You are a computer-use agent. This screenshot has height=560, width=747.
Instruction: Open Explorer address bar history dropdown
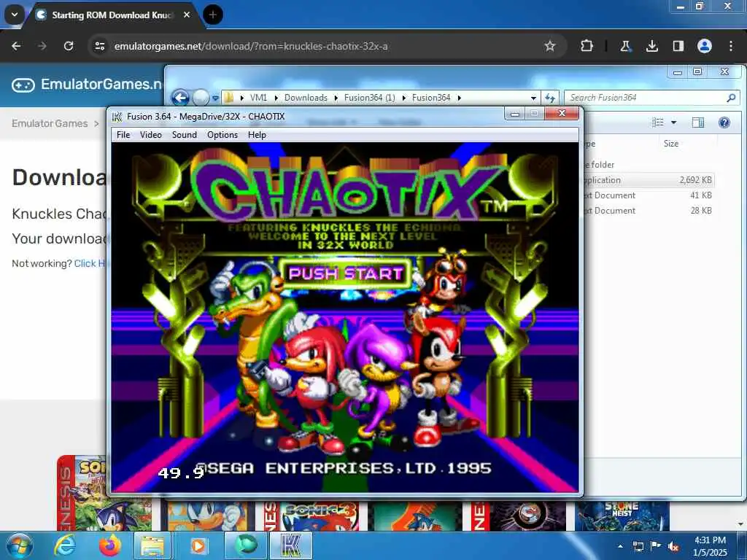point(533,98)
